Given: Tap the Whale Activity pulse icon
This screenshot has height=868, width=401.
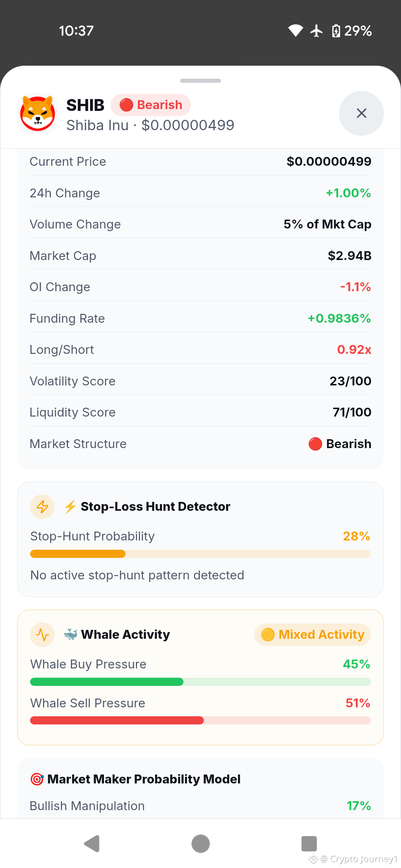Looking at the screenshot, I should point(42,635).
